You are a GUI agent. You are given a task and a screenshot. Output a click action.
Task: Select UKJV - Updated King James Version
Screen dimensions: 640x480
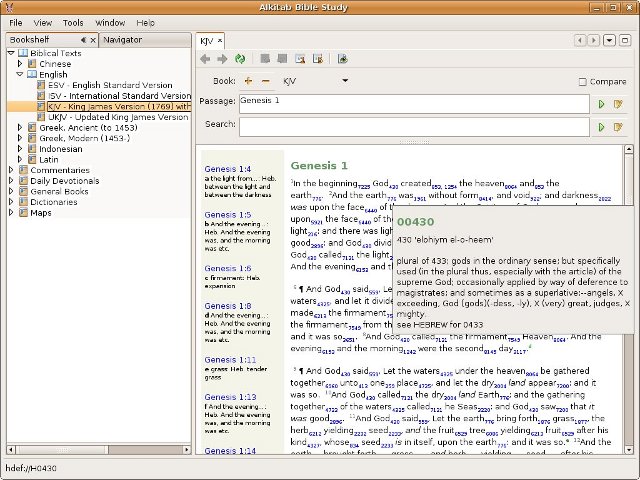pyautogui.click(x=118, y=117)
